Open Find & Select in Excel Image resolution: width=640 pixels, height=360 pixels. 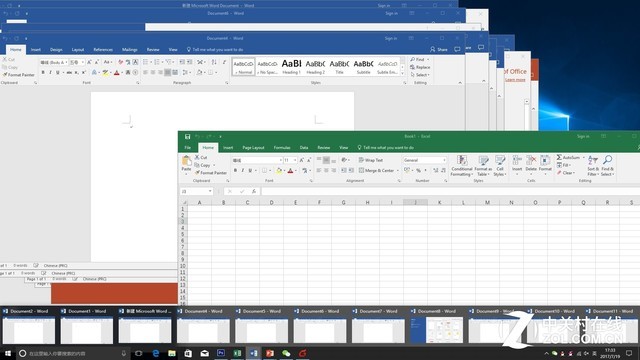pyautogui.click(x=608, y=166)
